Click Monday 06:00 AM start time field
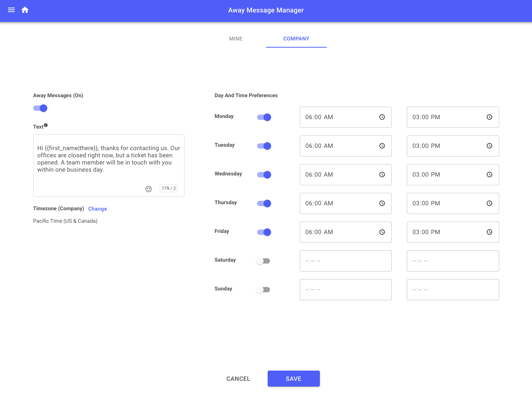Image resolution: width=532 pixels, height=405 pixels. coord(346,117)
